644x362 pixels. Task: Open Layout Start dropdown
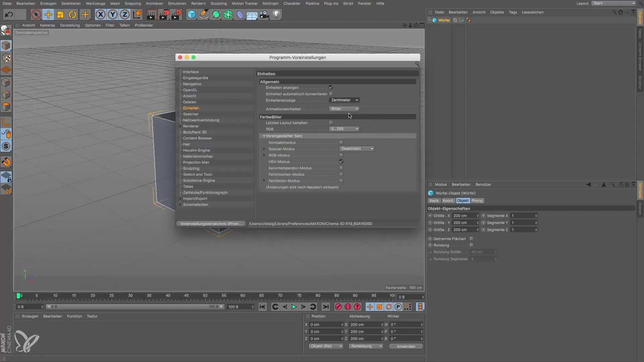coord(613,3)
